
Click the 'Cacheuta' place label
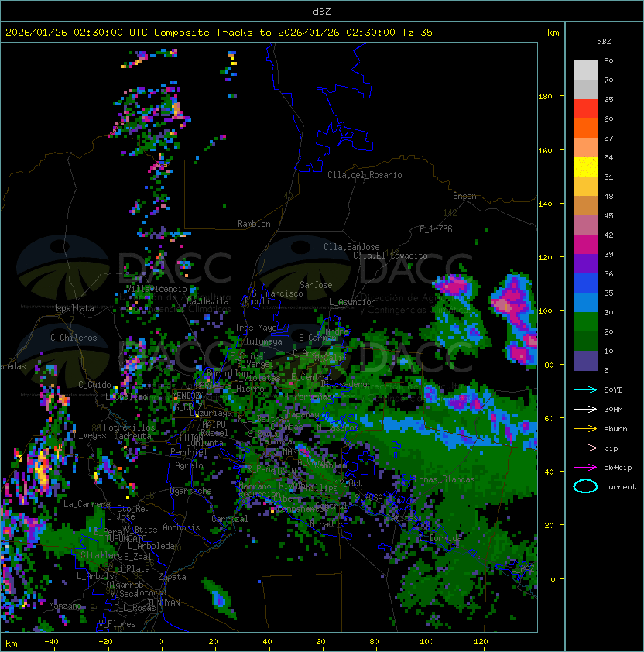pyautogui.click(x=133, y=436)
